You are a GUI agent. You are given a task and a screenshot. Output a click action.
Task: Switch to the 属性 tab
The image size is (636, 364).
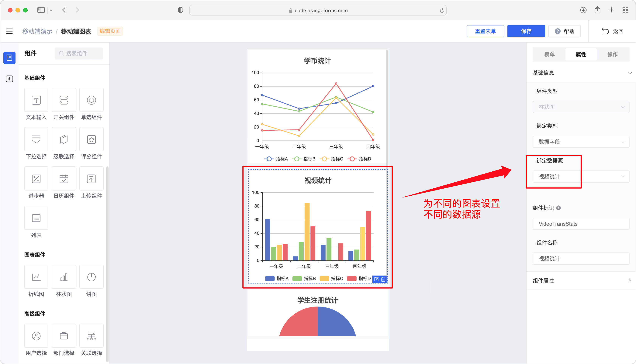tap(581, 54)
